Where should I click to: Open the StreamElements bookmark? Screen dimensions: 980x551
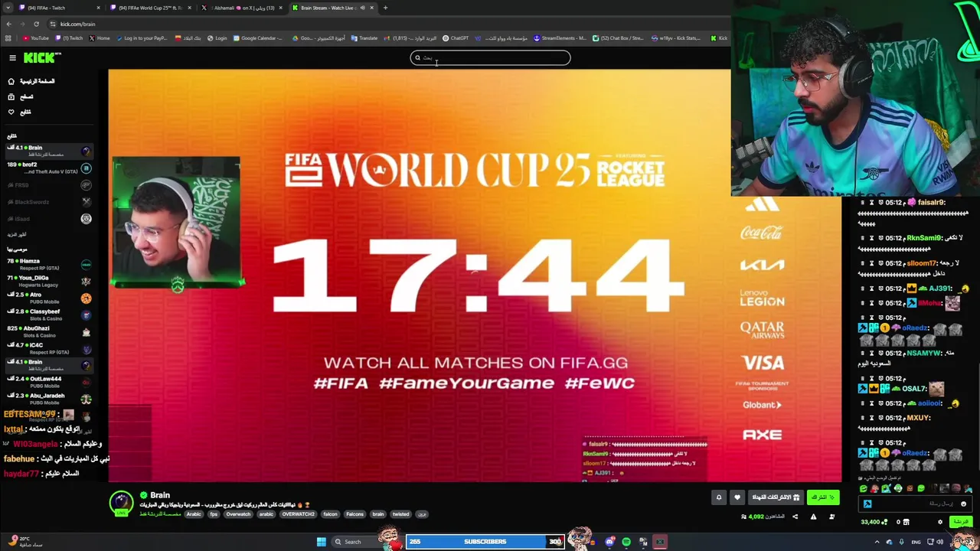[x=560, y=38]
